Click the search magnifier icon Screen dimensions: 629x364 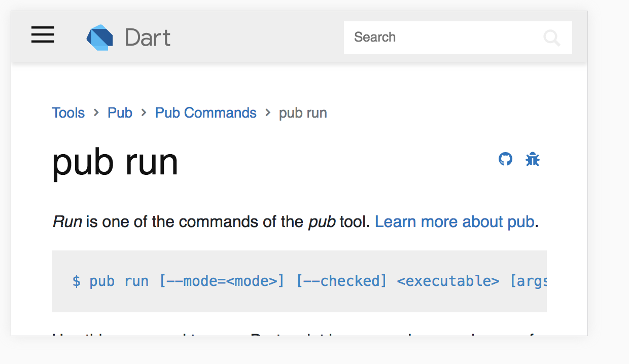pyautogui.click(x=552, y=37)
